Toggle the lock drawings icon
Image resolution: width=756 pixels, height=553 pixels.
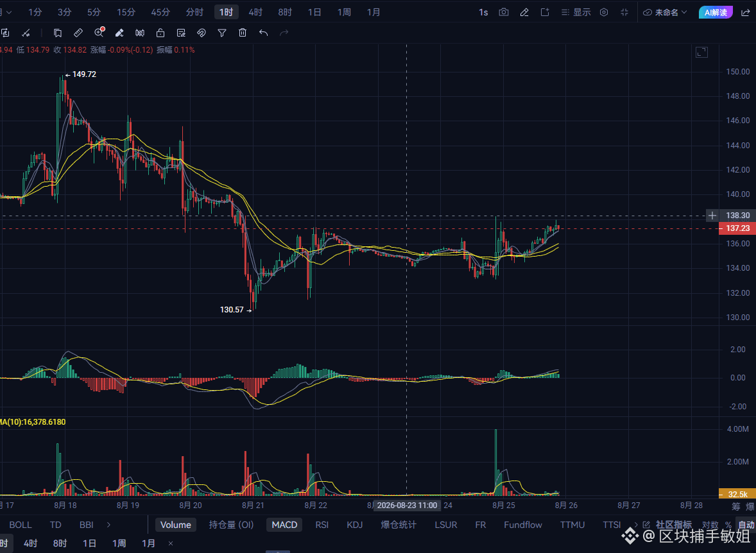pos(160,33)
